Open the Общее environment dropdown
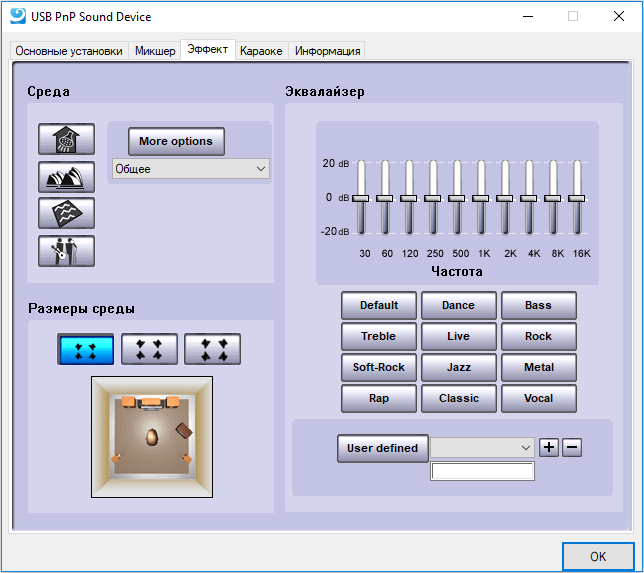 (191, 169)
